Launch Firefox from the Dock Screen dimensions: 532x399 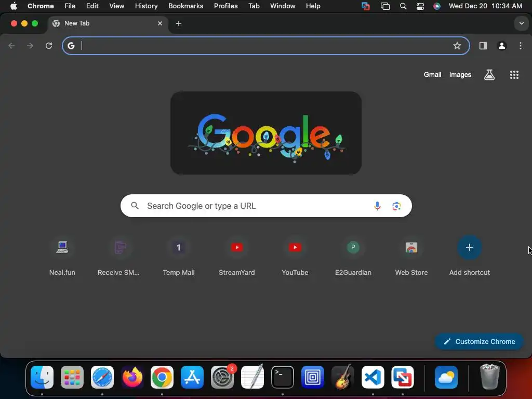[x=132, y=377]
